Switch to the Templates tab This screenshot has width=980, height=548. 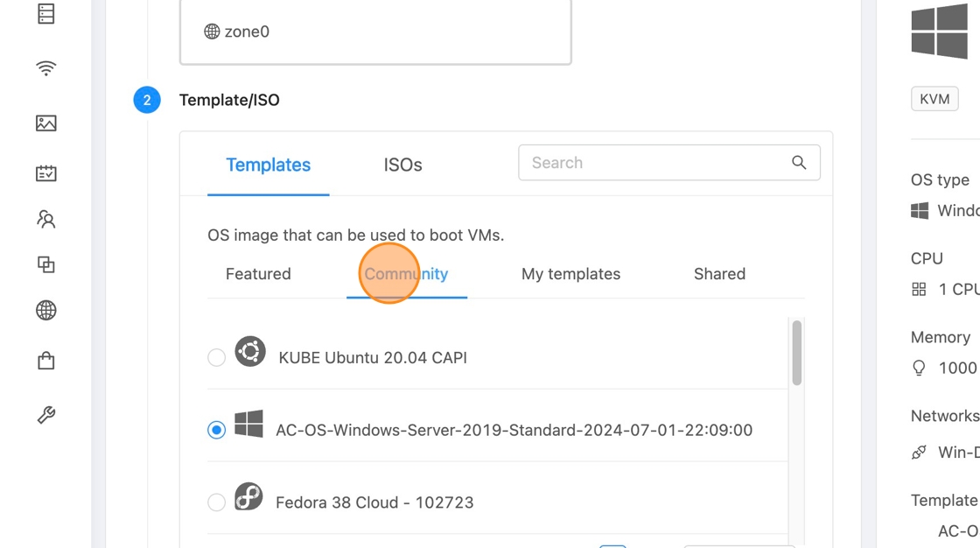[268, 165]
